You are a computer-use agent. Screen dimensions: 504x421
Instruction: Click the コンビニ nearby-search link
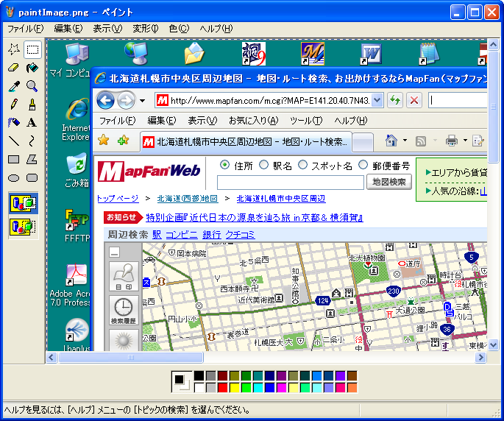click(182, 235)
